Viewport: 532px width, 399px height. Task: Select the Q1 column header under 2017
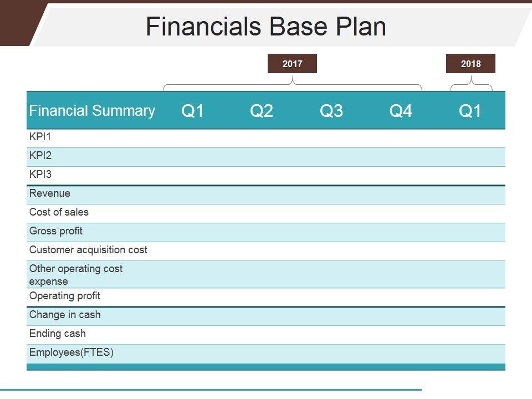[x=193, y=111]
